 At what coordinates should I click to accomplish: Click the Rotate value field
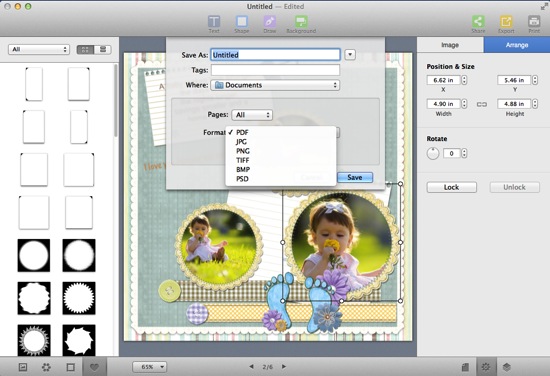coord(451,153)
